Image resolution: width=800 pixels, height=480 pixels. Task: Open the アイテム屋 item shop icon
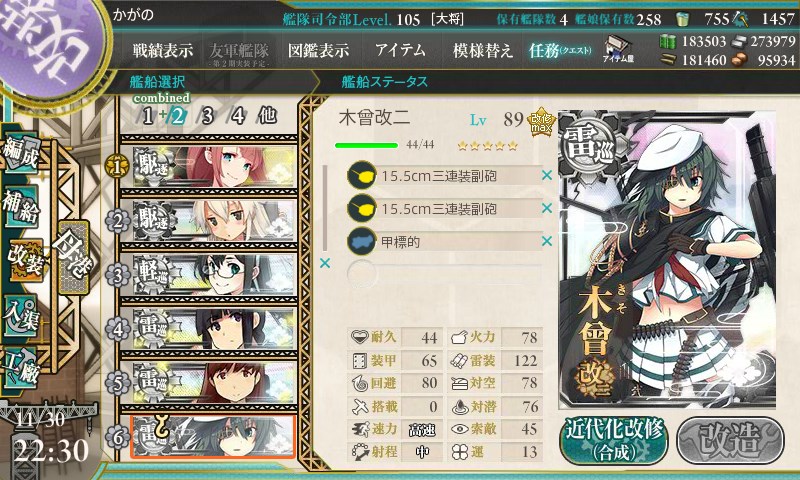coord(618,49)
